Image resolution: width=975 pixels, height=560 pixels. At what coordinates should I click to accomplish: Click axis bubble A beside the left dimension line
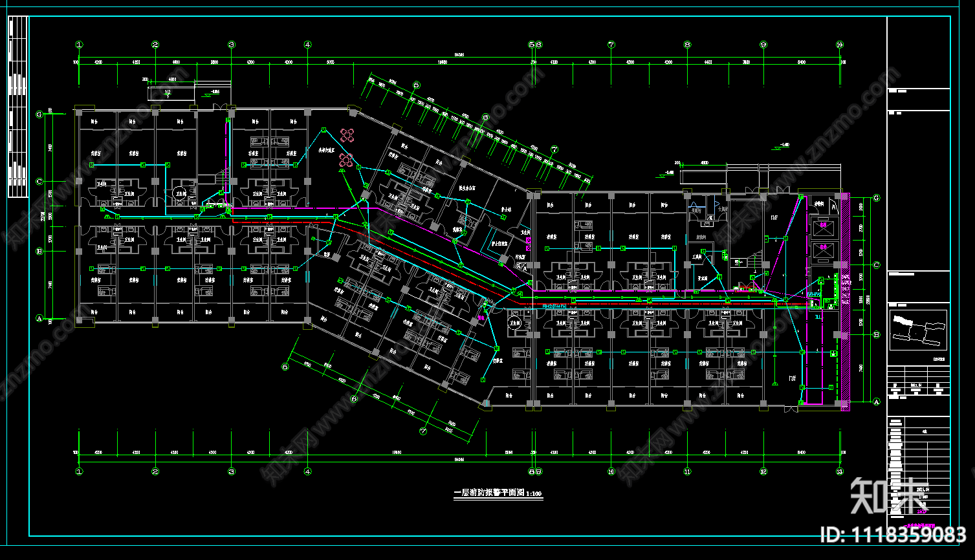point(39,319)
